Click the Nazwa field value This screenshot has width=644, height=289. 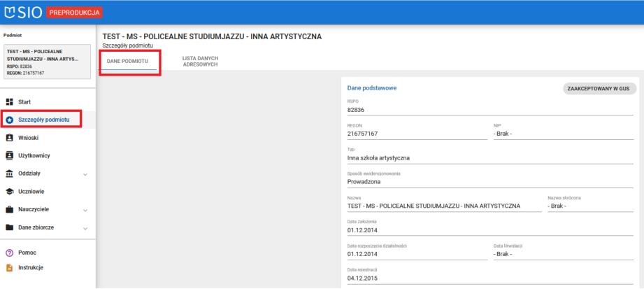pyautogui.click(x=434, y=206)
